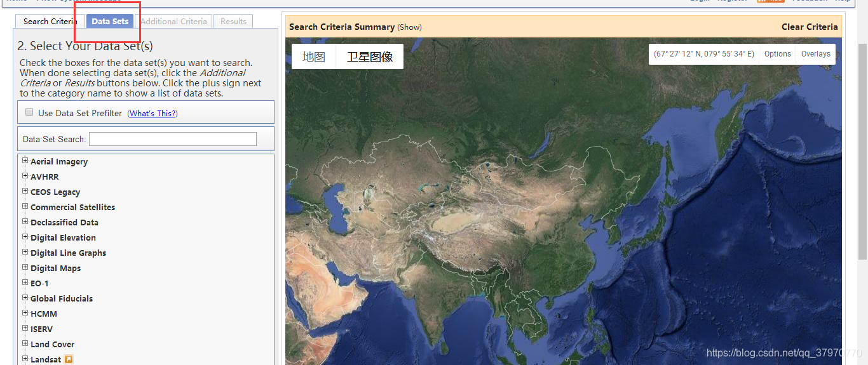Image resolution: width=868 pixels, height=365 pixels.
Task: Show the Search Criteria Summary details
Action: [409, 27]
